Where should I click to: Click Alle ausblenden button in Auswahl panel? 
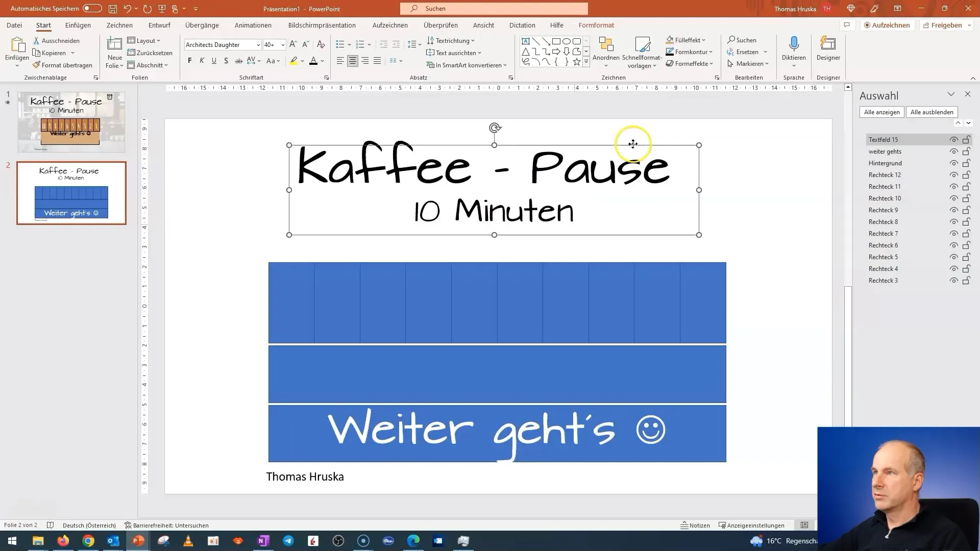pyautogui.click(x=932, y=112)
